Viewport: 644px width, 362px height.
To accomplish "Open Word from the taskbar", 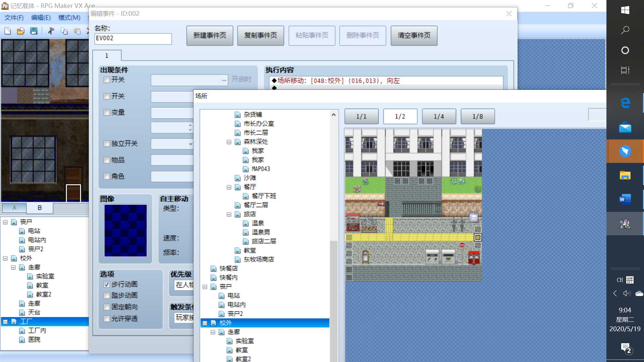I will (625, 199).
